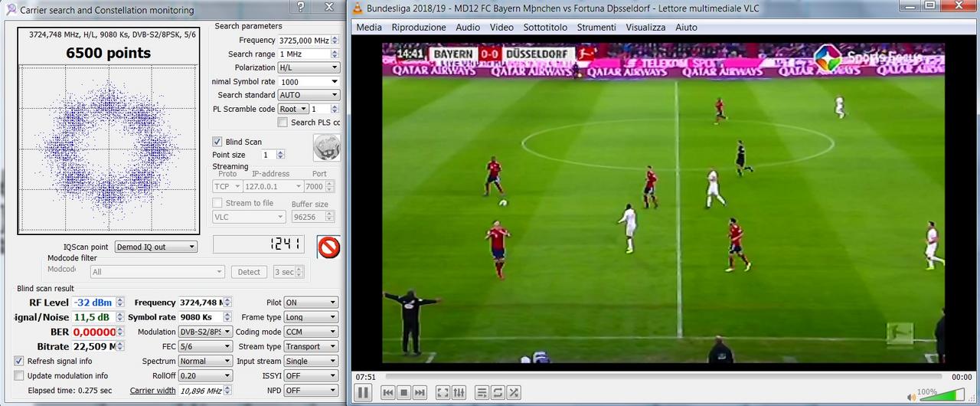The image size is (980, 406).
Task: Open the PL Scramble code Root dropdown
Action: tap(293, 109)
